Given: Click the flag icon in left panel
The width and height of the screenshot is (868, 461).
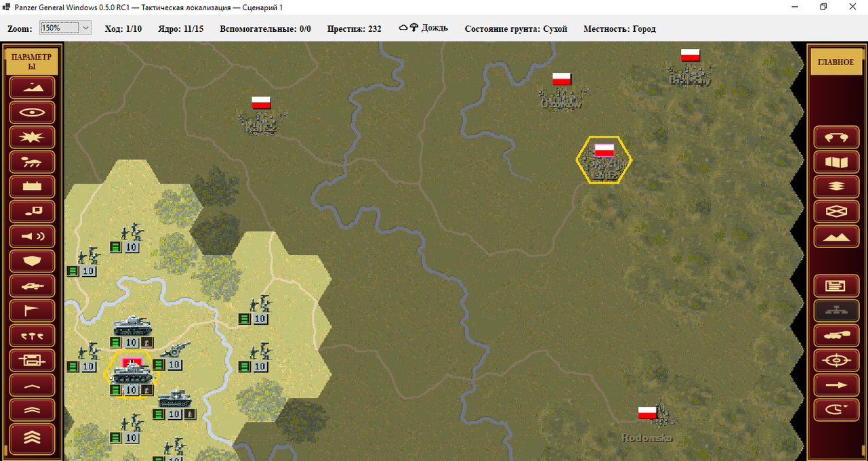Looking at the screenshot, I should pyautogui.click(x=32, y=310).
